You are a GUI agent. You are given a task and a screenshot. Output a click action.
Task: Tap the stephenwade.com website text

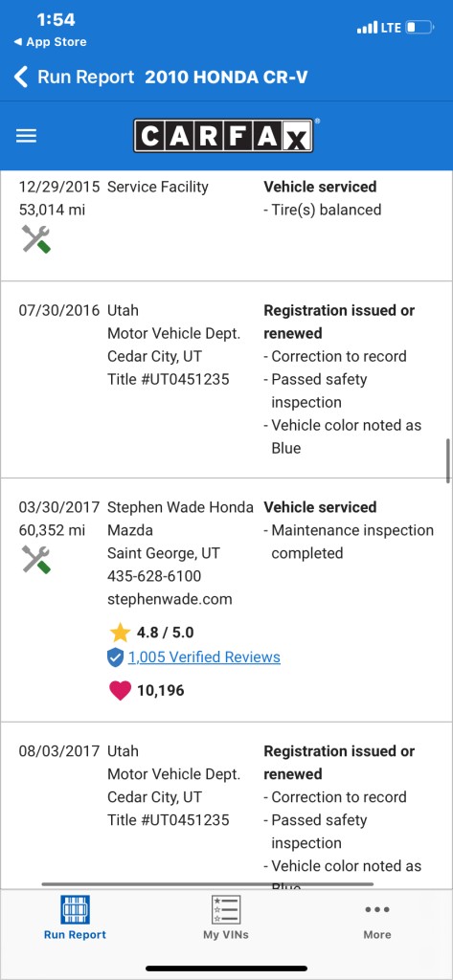pos(170,599)
